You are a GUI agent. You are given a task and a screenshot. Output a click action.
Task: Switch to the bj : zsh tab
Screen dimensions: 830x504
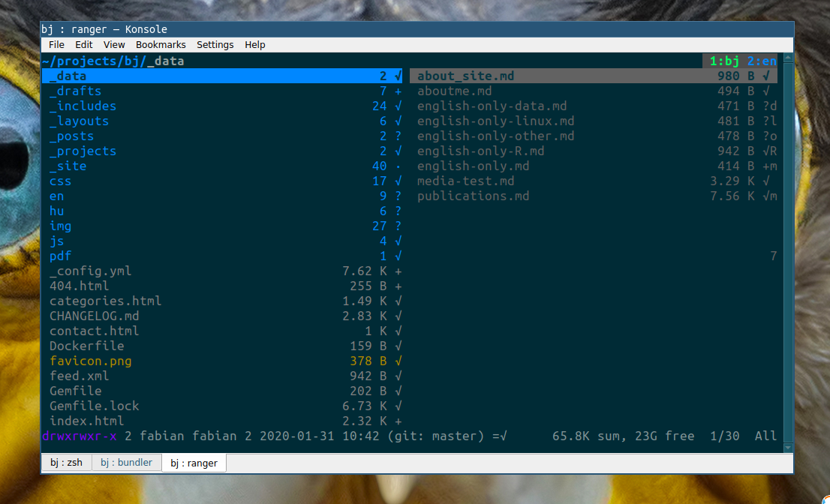(66, 463)
